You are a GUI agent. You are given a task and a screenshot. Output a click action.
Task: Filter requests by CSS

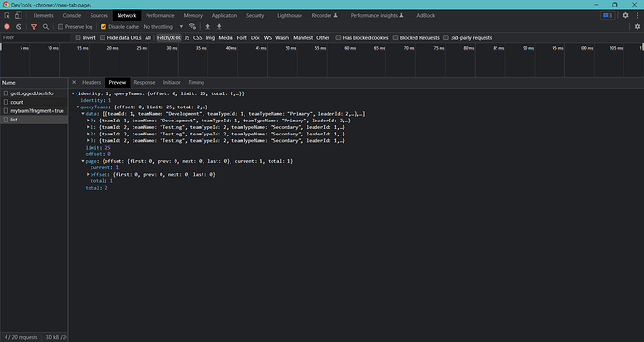[198, 37]
